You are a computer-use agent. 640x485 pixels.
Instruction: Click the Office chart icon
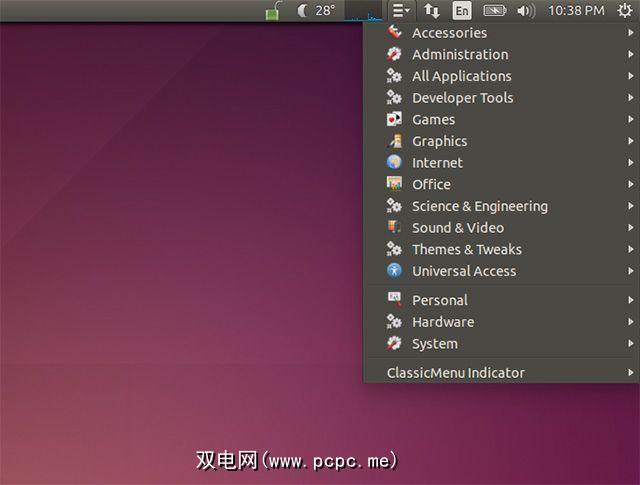[394, 184]
